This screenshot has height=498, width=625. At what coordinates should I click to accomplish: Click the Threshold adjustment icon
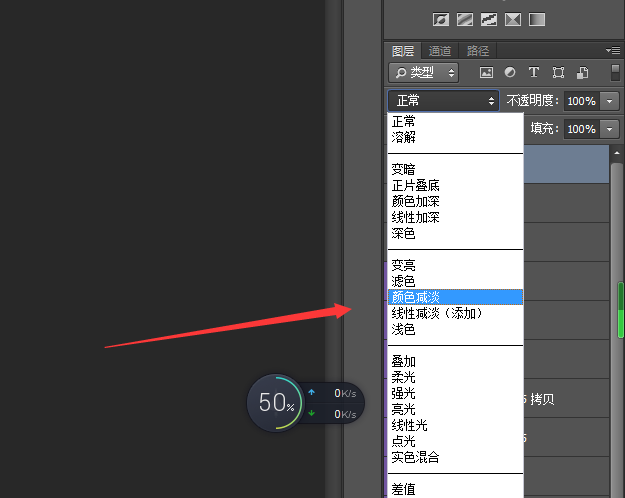(489, 19)
